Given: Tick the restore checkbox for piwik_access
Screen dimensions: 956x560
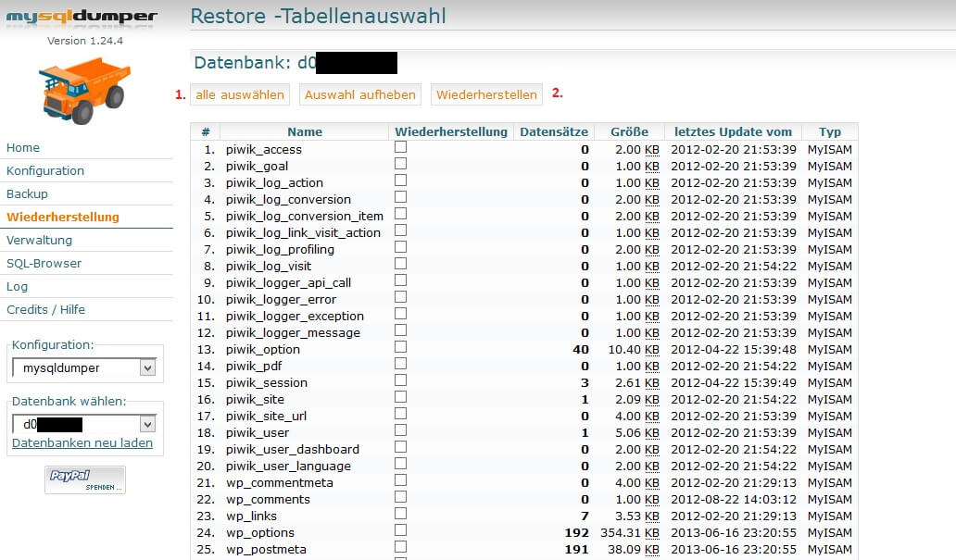Looking at the screenshot, I should pyautogui.click(x=400, y=147).
